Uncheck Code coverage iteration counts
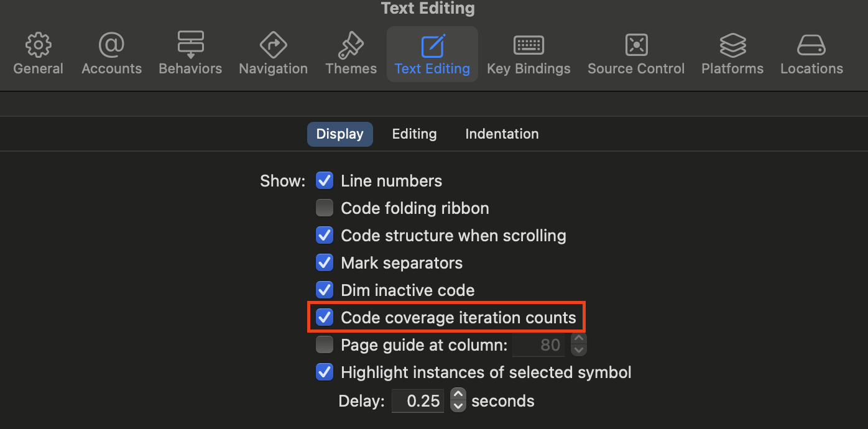Image resolution: width=868 pixels, height=429 pixels. click(x=325, y=318)
